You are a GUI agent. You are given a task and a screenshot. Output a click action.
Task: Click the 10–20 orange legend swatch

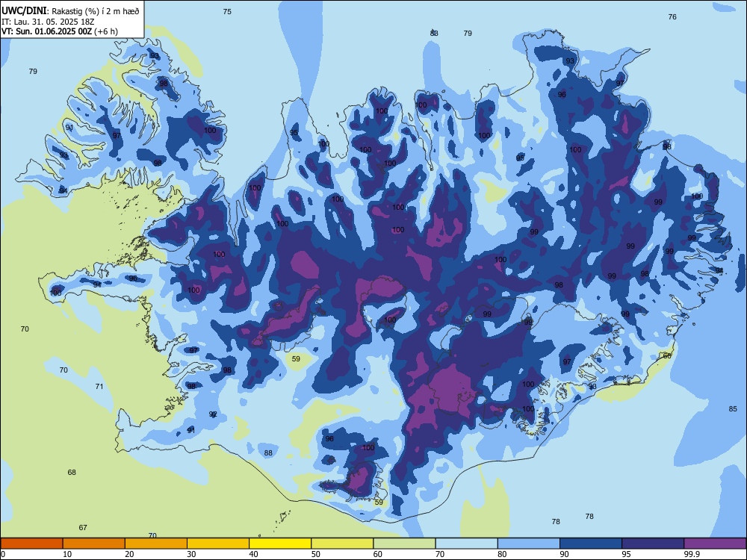click(x=94, y=544)
